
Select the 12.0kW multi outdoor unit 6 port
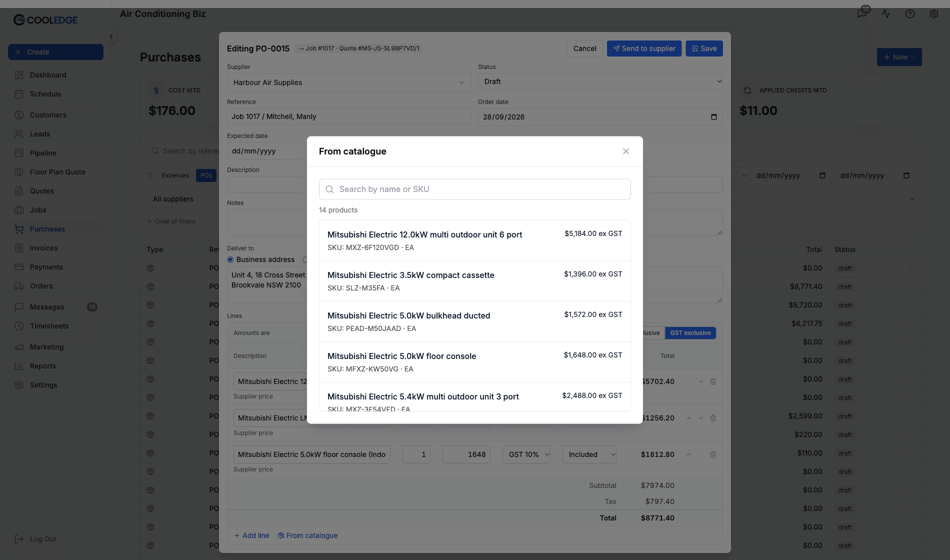pos(474,240)
